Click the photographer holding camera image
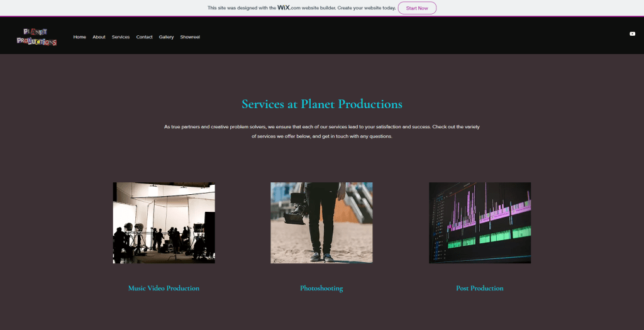 321,223
